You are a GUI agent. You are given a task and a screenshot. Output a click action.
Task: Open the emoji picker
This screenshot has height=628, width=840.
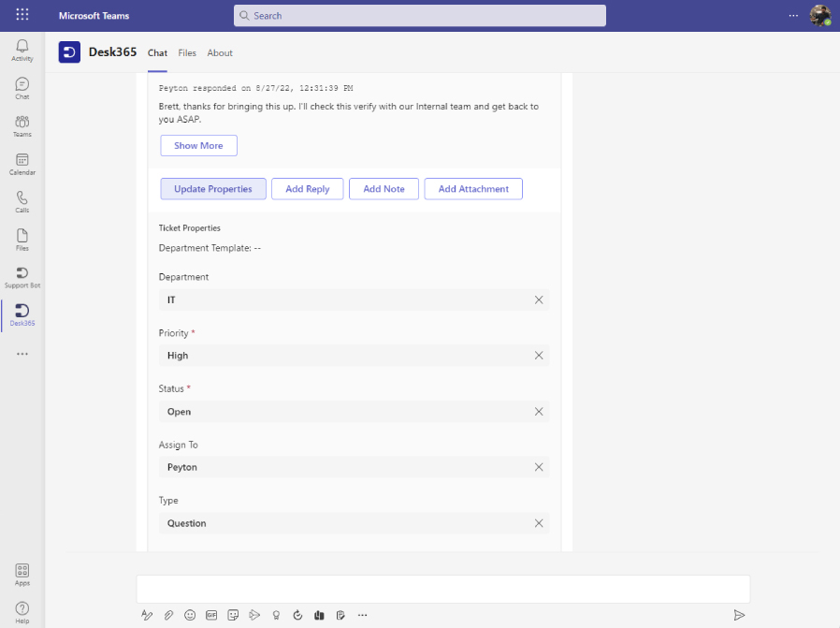click(x=190, y=615)
